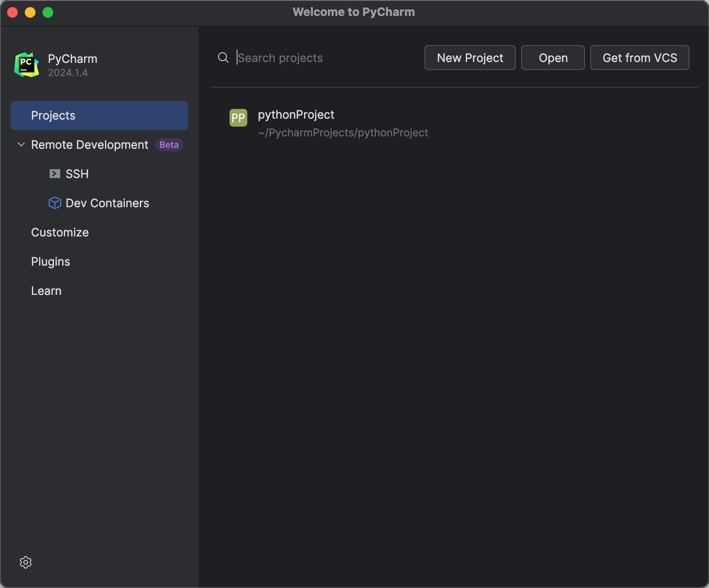Collapse the Remote Development section

point(20,144)
